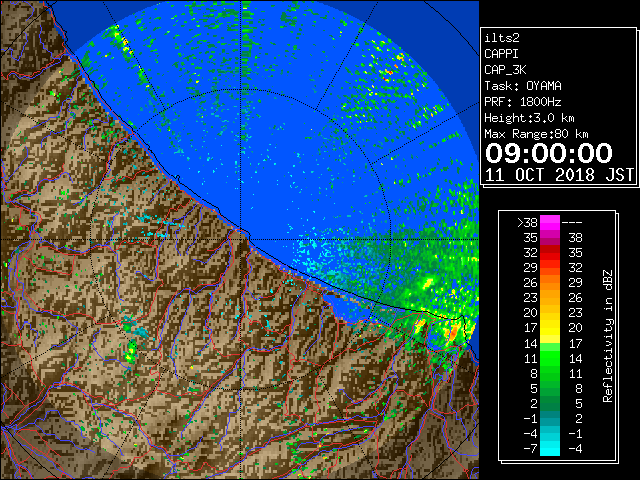The height and width of the screenshot is (480, 640).
Task: Click the red 32-35 dBZ legend swatch
Action: click(550, 253)
